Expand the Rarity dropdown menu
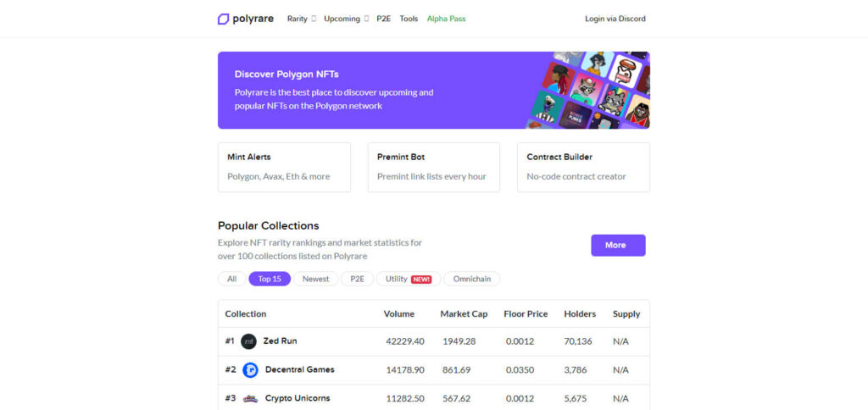 point(301,19)
